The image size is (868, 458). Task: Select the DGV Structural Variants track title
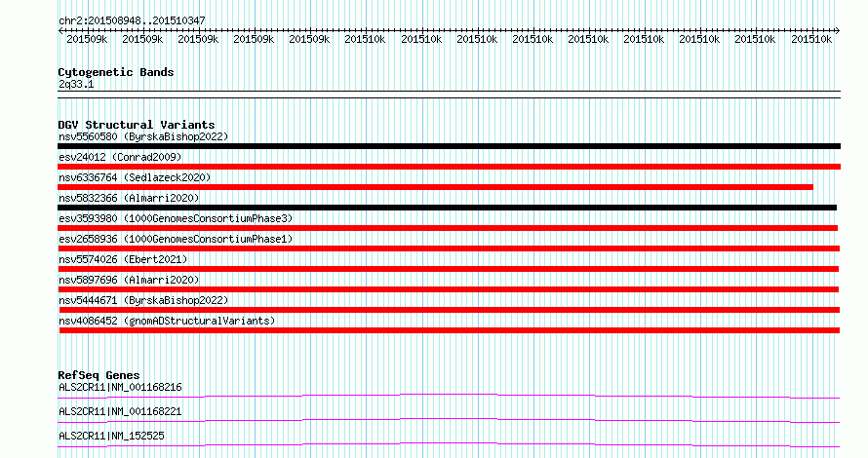(137, 125)
